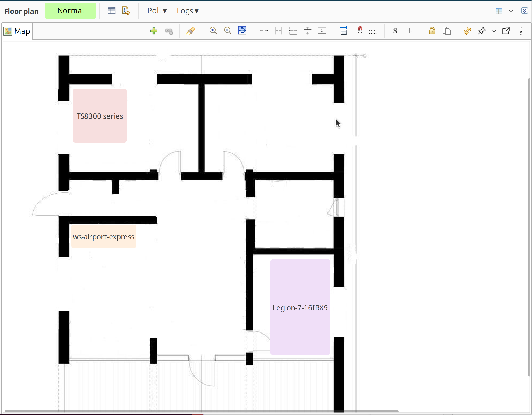532x415 pixels.
Task: Expand the chevron next to the pin icon
Action: point(494,31)
